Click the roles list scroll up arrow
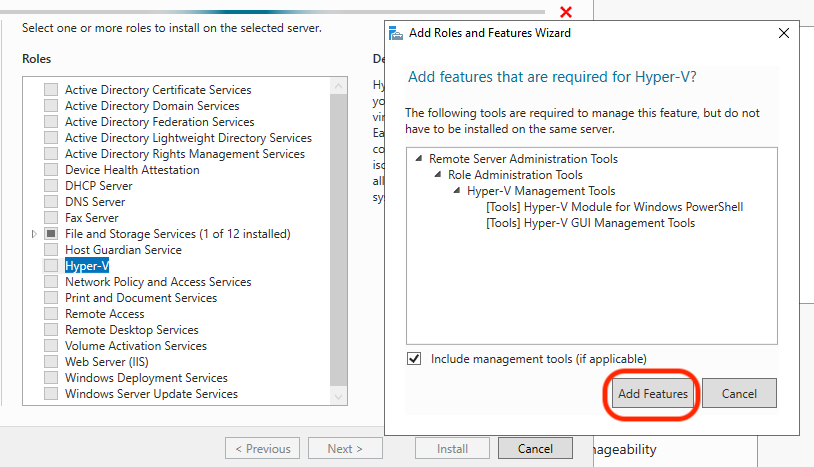 coord(338,86)
